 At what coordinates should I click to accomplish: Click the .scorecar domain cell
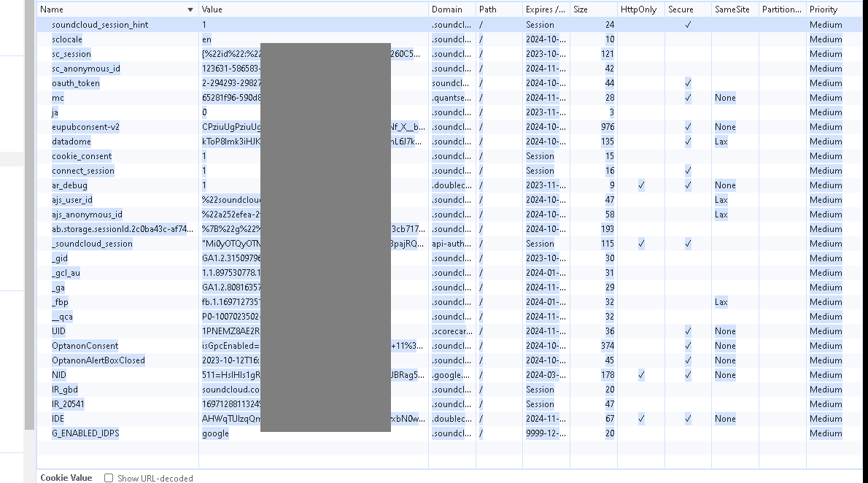pyautogui.click(x=452, y=331)
